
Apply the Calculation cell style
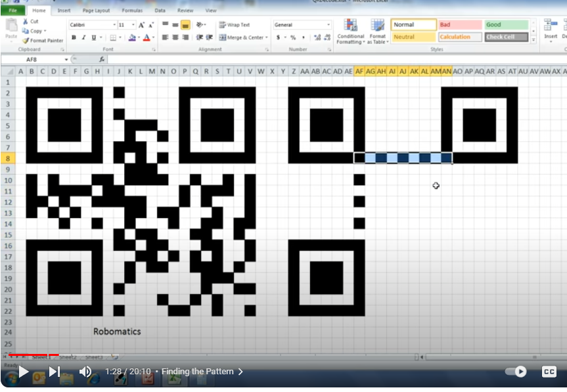point(460,37)
